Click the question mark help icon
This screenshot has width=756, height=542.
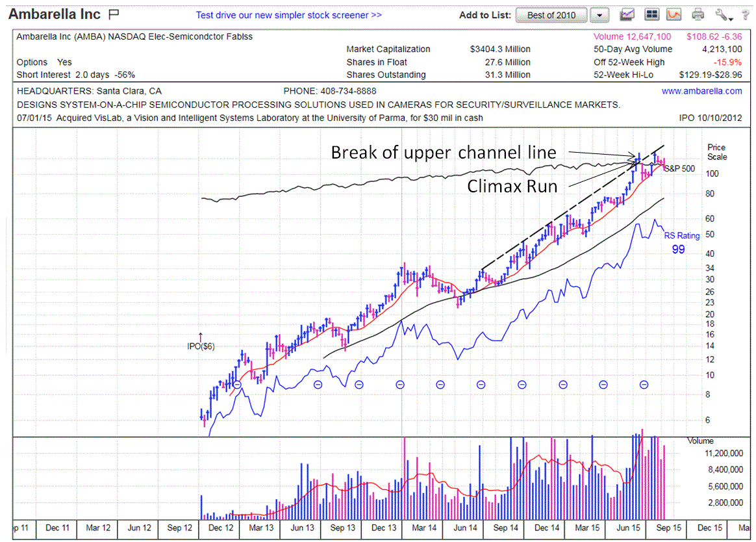tap(746, 15)
